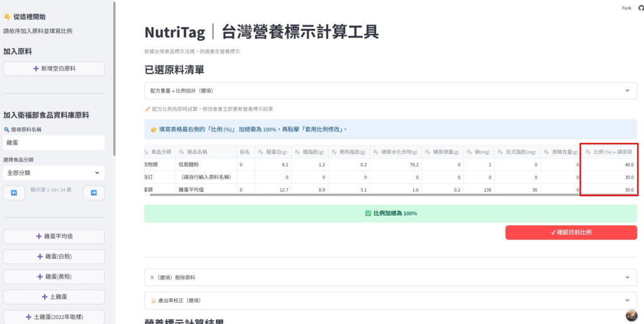Select the 78.2 carbohydrate cell
The width and height of the screenshot is (644, 324).
pyautogui.click(x=396, y=165)
